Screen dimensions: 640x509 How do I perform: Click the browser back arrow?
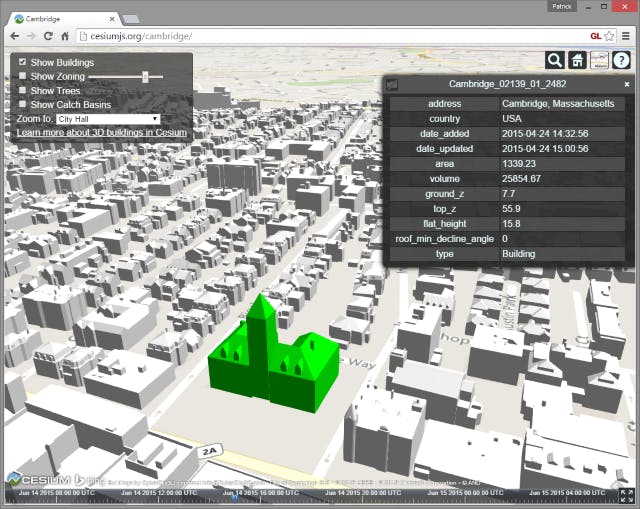click(15, 36)
